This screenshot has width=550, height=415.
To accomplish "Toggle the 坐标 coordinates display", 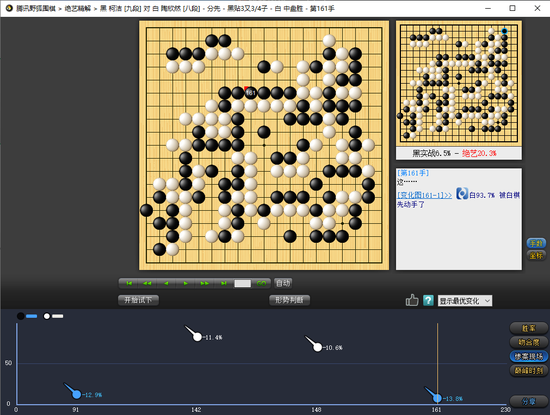I will (536, 255).
